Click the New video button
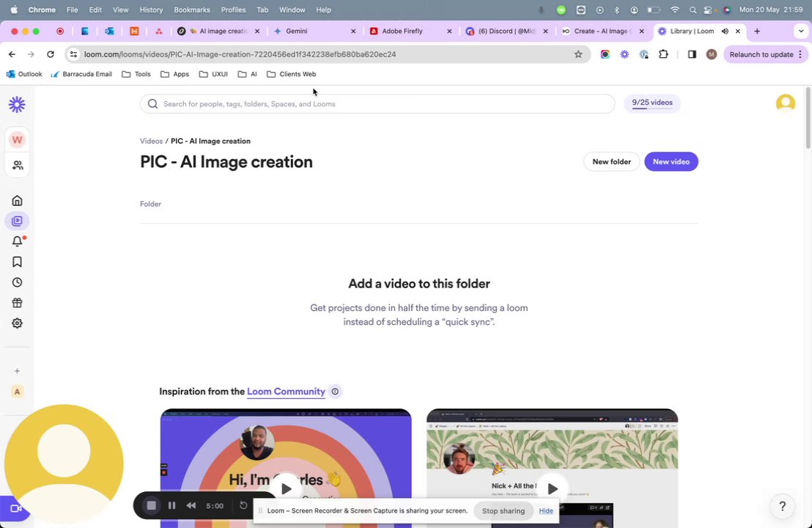 [x=671, y=161]
